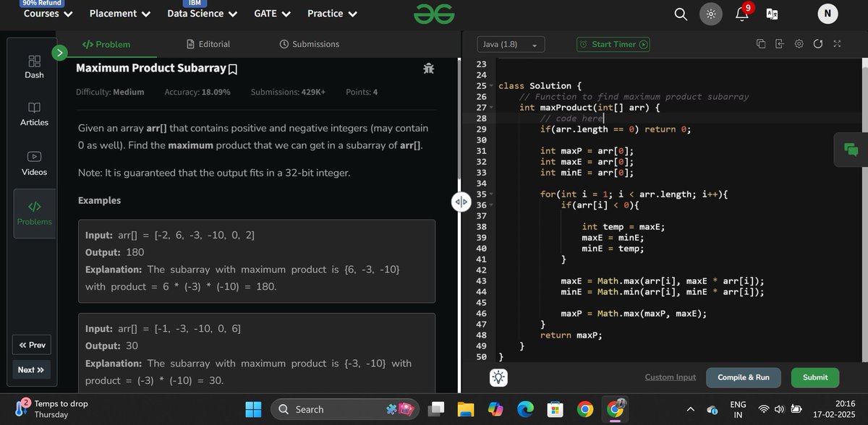This screenshot has height=425, width=868.
Task: Click the bug report icon near problem title
Action: pyautogui.click(x=428, y=69)
